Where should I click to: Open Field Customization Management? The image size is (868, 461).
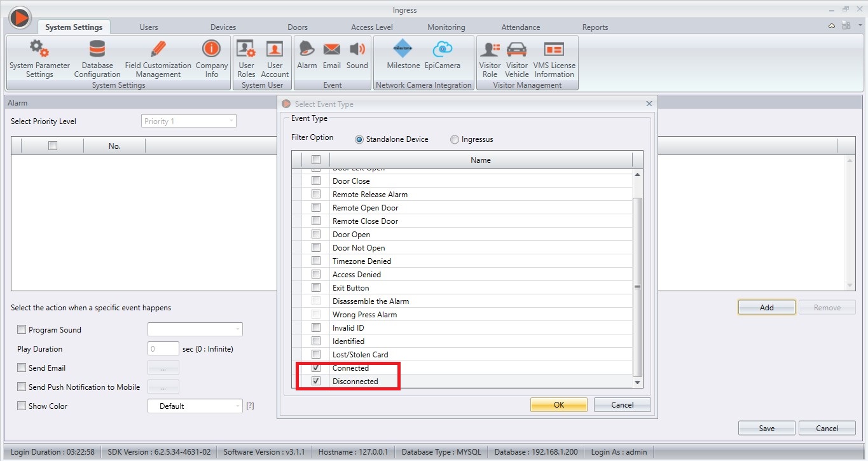tap(158, 59)
